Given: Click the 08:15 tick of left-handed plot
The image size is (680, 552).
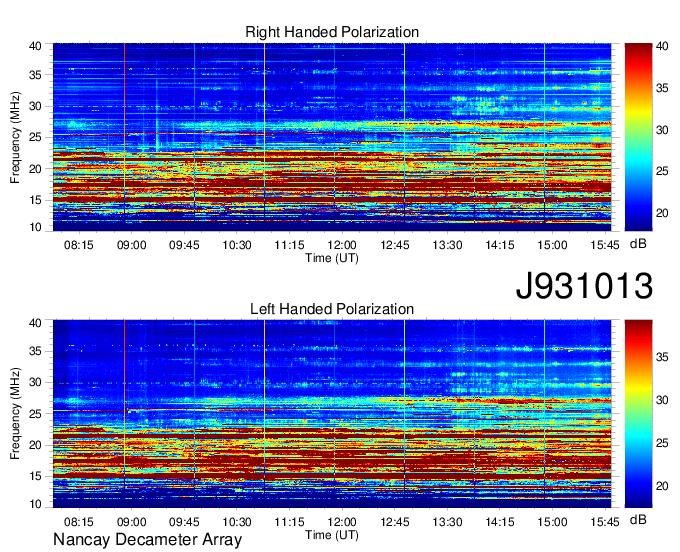Looking at the screenshot, I should click(79, 522).
